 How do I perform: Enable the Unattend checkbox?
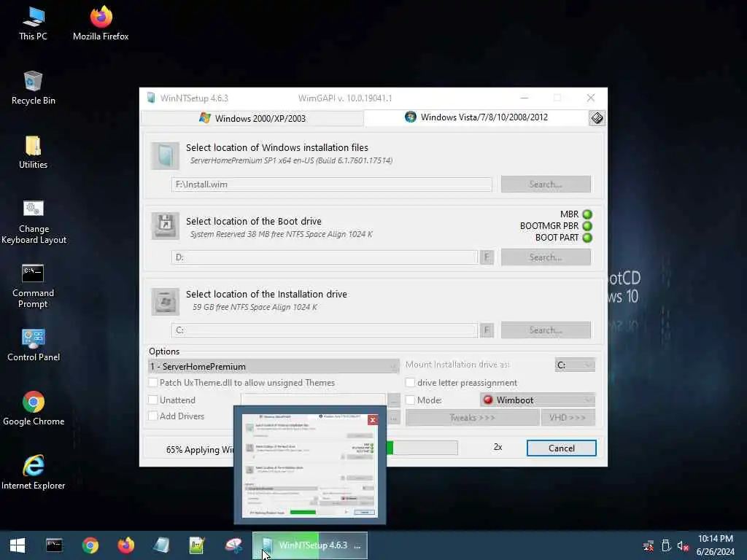point(153,400)
